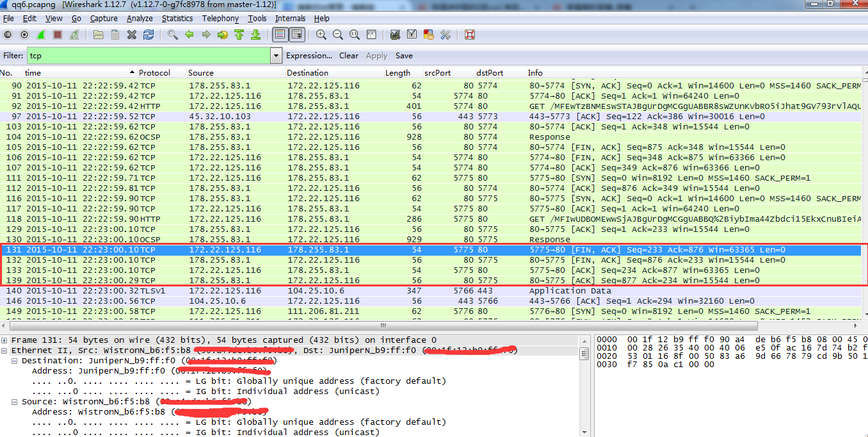
Task: Collapse the Ethernet II tree node
Action: point(4,350)
